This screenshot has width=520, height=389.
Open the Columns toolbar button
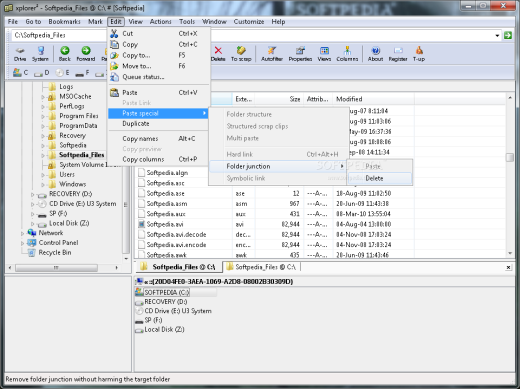pyautogui.click(x=347, y=54)
